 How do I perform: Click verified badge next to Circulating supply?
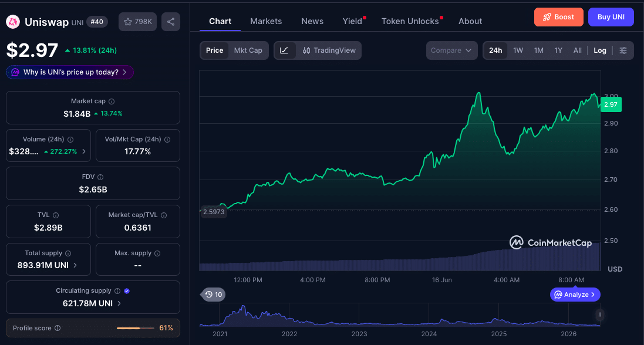coord(127,291)
